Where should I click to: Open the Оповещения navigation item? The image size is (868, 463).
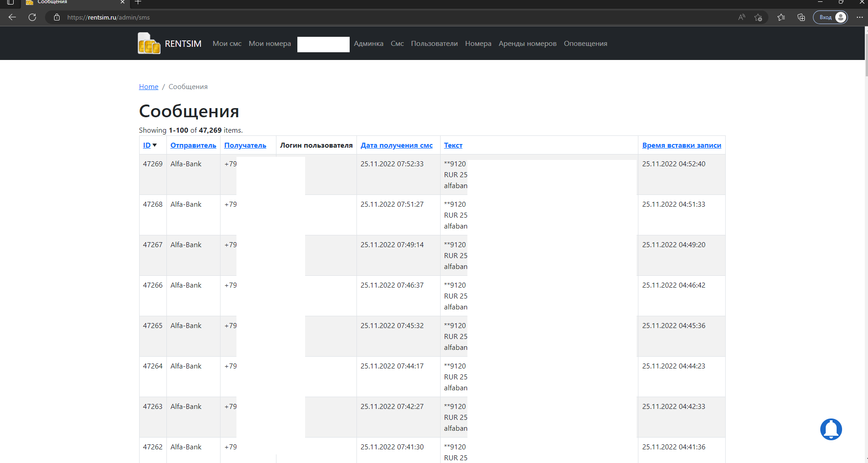click(x=585, y=44)
